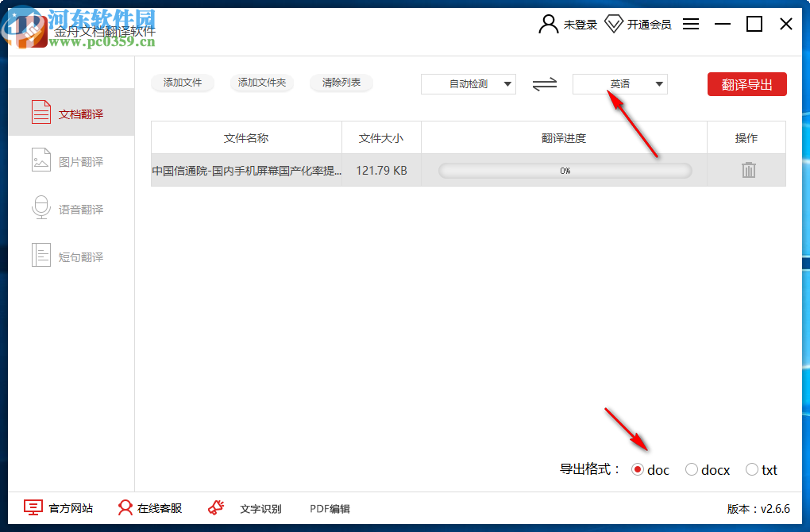Click the 添加文件 add file button
This screenshot has width=810, height=532.
coord(183,83)
